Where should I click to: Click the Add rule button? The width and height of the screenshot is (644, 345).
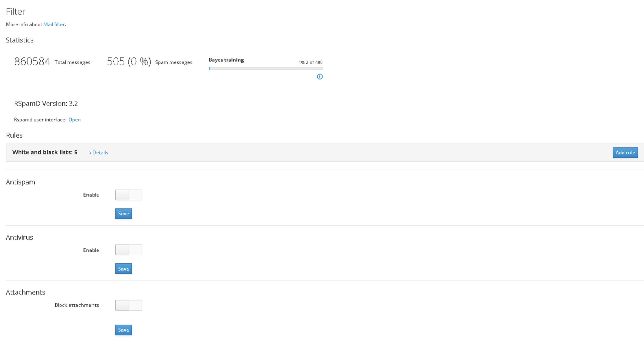coord(625,152)
